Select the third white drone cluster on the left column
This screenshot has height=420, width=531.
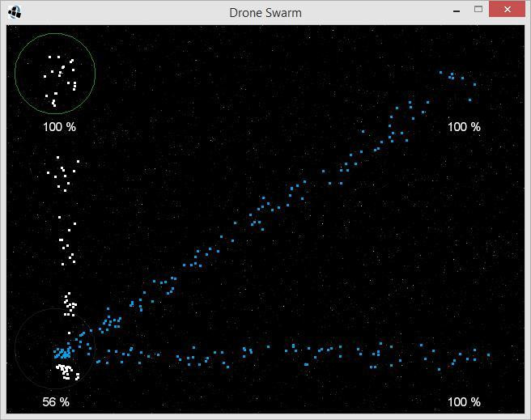(67, 240)
